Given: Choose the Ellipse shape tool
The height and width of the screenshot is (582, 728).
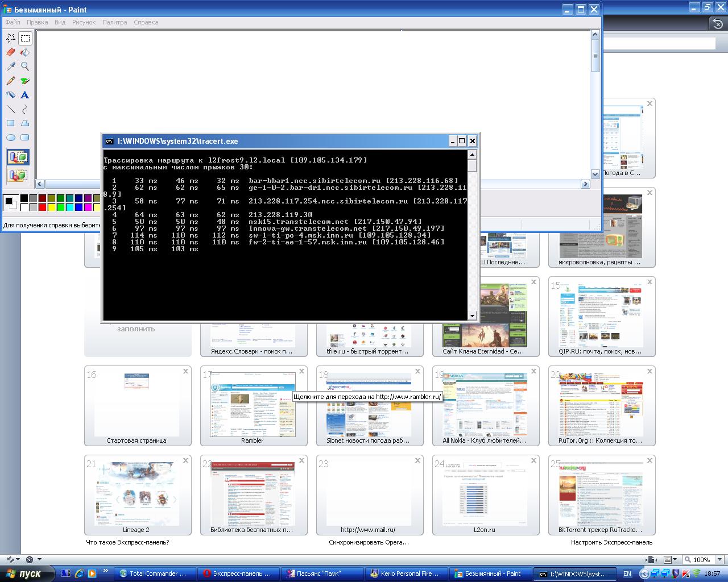Looking at the screenshot, I should point(11,137).
